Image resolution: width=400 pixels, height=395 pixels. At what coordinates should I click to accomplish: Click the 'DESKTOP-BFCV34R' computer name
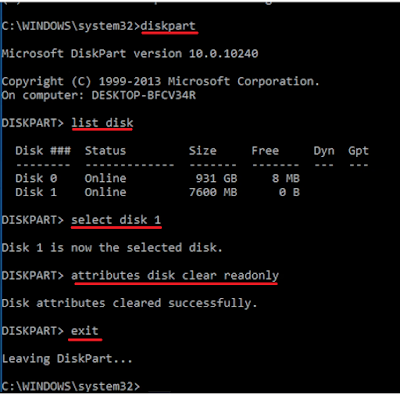[x=144, y=95]
